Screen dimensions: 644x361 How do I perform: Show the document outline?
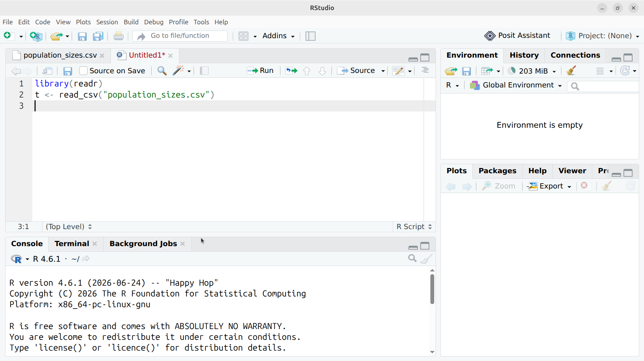[425, 70]
